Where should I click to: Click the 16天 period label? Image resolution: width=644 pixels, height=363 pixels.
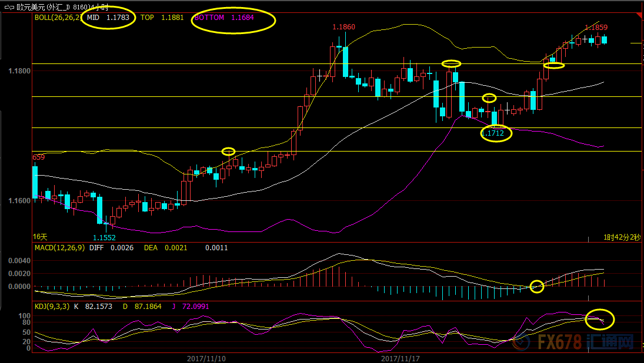(40, 237)
